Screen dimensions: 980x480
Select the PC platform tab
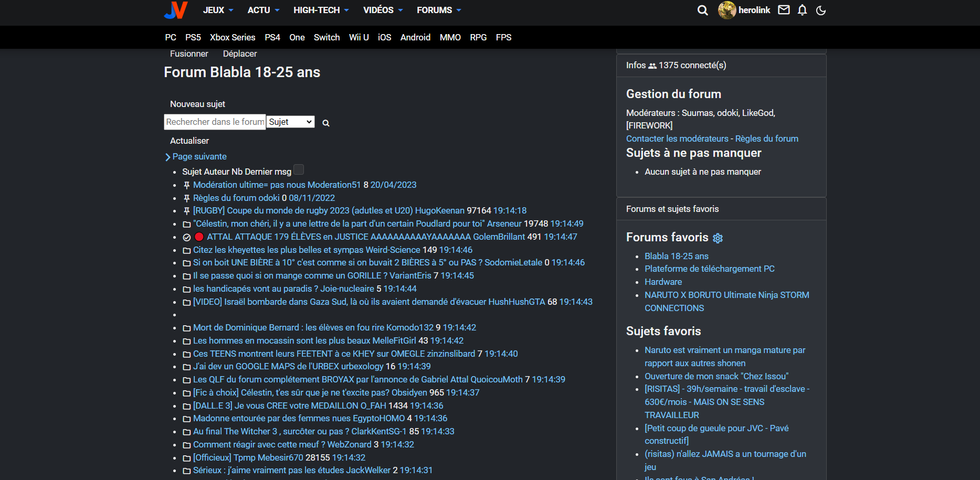pyautogui.click(x=171, y=37)
